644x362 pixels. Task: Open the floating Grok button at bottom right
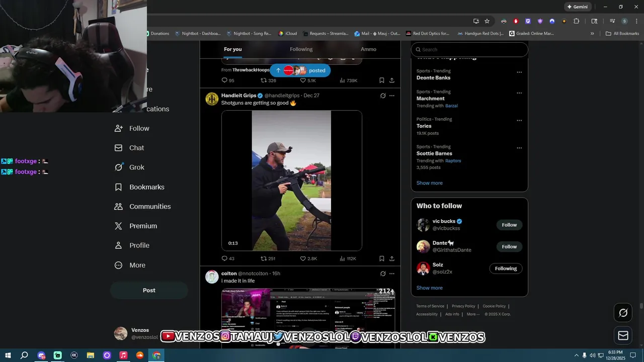[x=623, y=313]
